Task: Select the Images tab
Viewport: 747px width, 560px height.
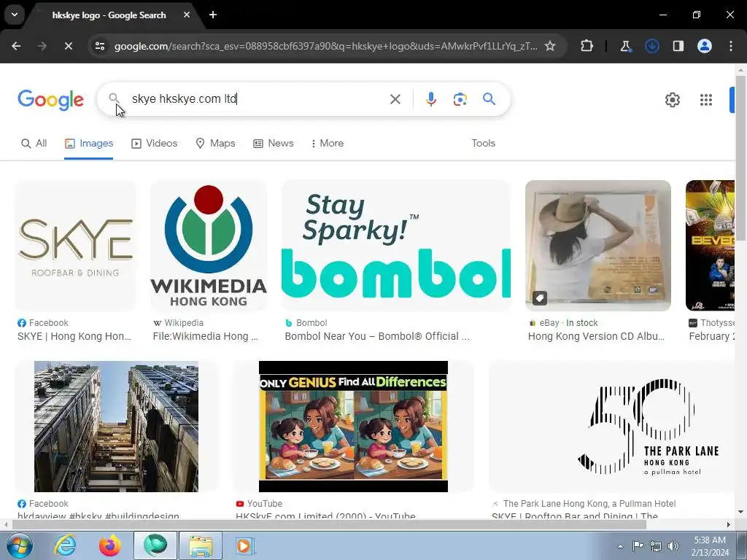Action: point(88,144)
